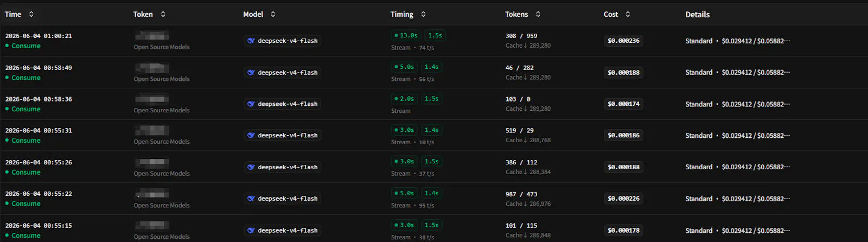Select timestamp 2026-06-04 00:55:15

[x=39, y=226]
